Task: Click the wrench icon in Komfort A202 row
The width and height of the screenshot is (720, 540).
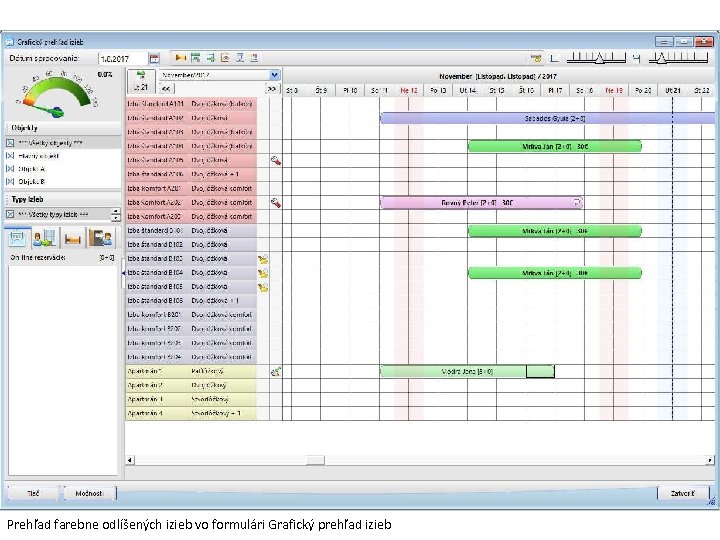Action: pyautogui.click(x=276, y=202)
